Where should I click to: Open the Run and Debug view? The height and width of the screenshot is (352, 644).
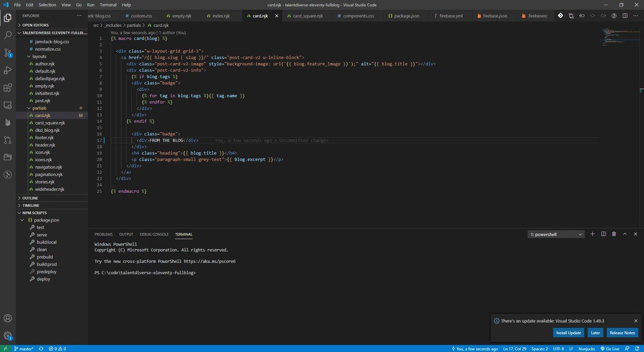pyautogui.click(x=8, y=70)
